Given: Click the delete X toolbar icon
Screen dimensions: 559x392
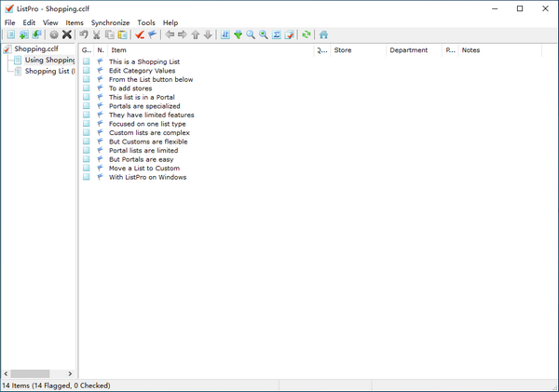Looking at the screenshot, I should click(67, 34).
